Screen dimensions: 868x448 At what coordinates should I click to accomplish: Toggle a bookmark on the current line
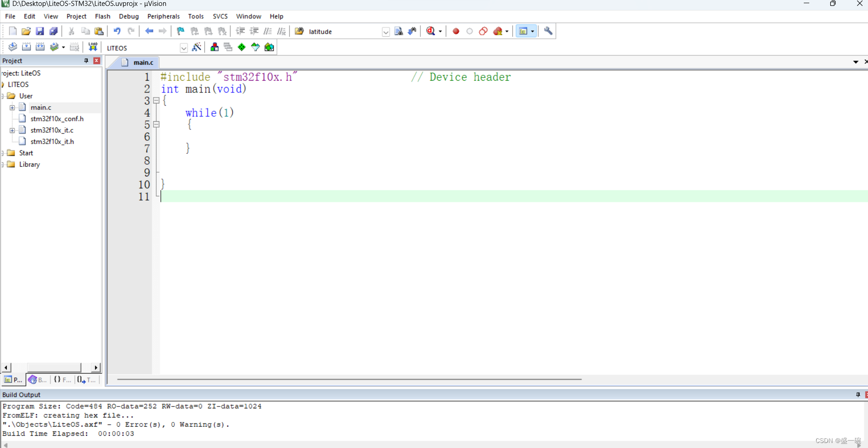[180, 31]
